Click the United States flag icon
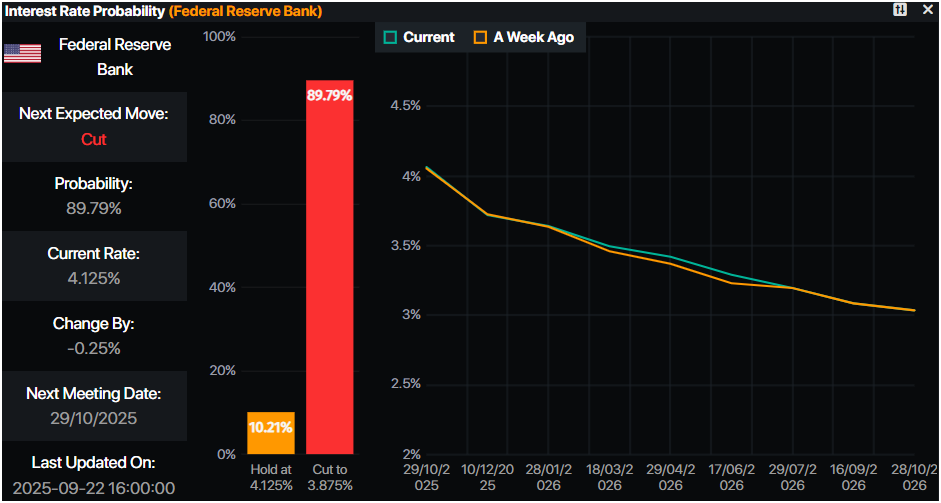 click(x=22, y=54)
